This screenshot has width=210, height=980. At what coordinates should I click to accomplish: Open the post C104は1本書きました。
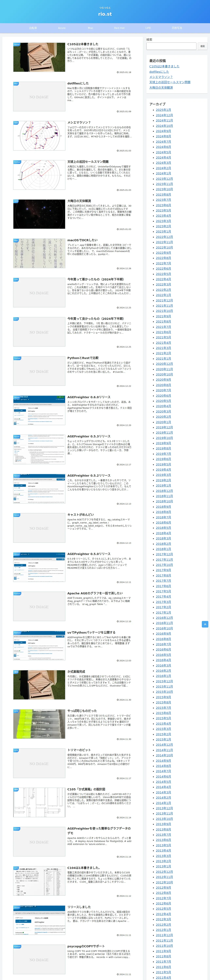tap(84, 867)
